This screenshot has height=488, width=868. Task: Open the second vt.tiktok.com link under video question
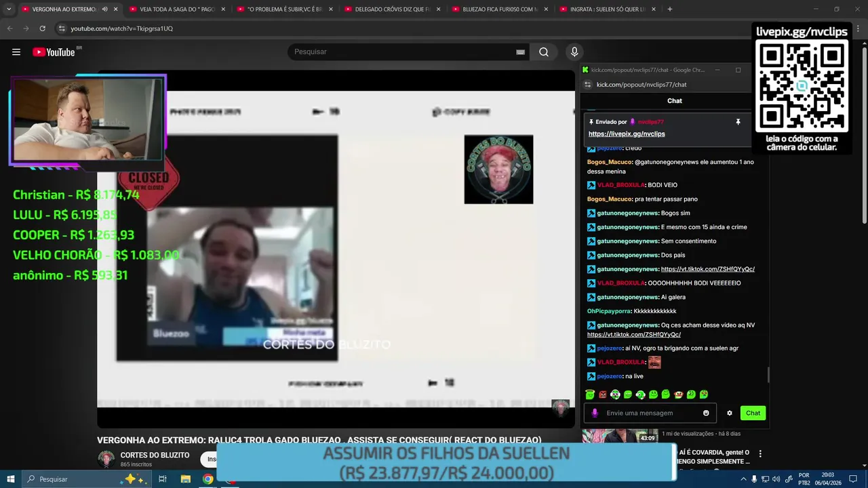[634, 335]
